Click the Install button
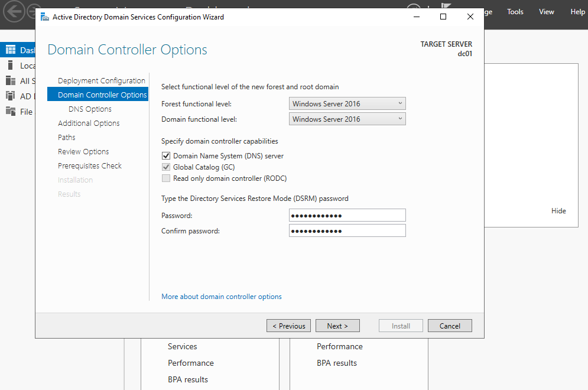 pos(401,326)
